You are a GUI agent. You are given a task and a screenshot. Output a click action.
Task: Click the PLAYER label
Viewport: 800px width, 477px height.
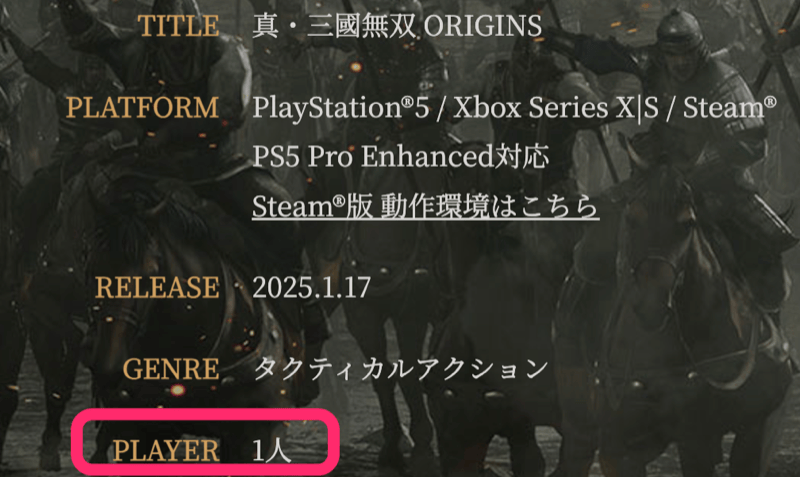[166, 451]
